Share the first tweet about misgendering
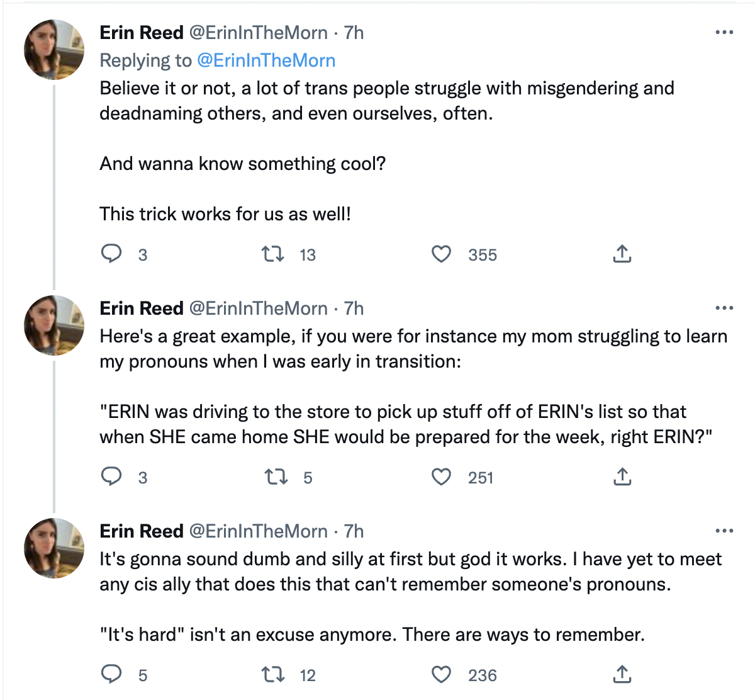This screenshot has width=755, height=700. pos(622,254)
